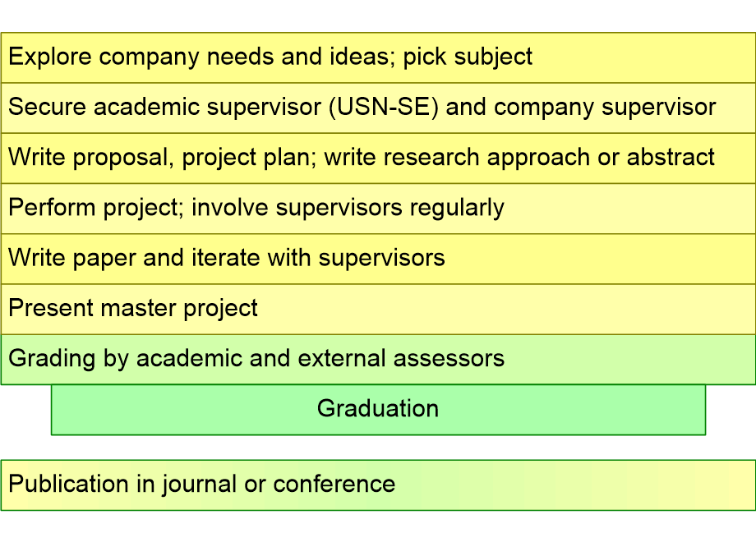Click the phrase 'research approach or abstract'
Screen dimensions: 756x542
[559, 158]
